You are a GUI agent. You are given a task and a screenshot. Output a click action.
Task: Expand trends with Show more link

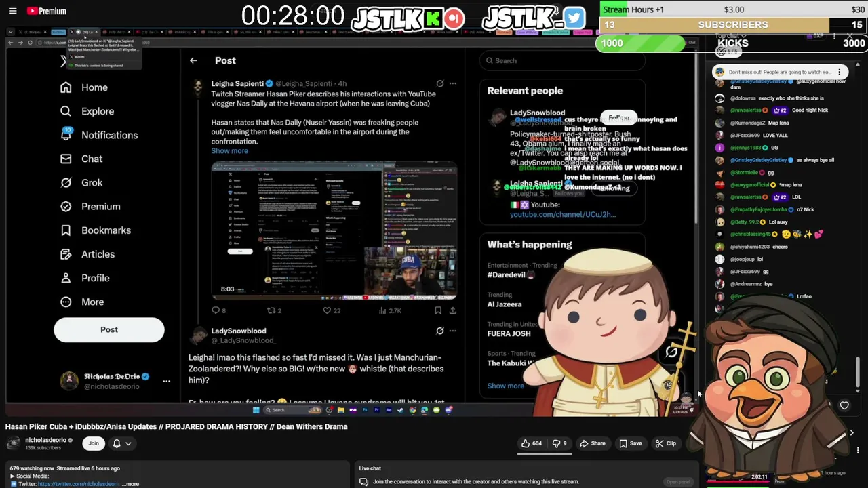point(505,386)
